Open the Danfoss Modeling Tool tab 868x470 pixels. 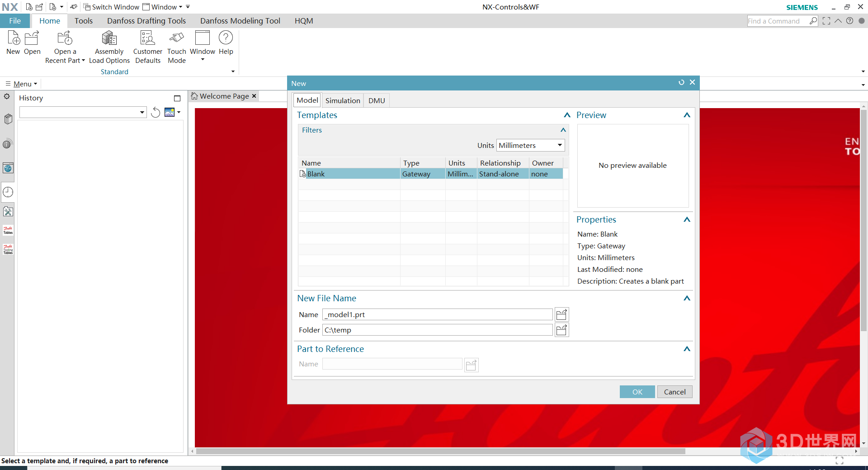tap(240, 21)
